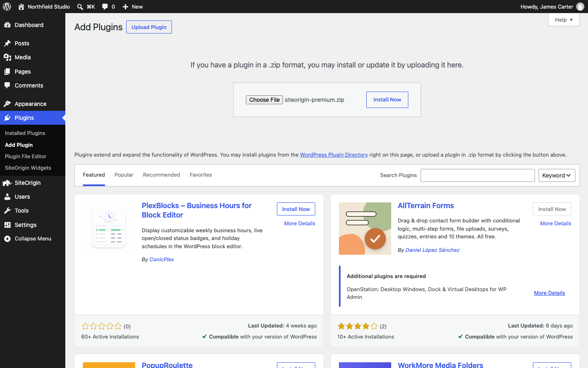The image size is (588, 368).
Task: Focus the Search Plugins input field
Action: [x=478, y=175]
